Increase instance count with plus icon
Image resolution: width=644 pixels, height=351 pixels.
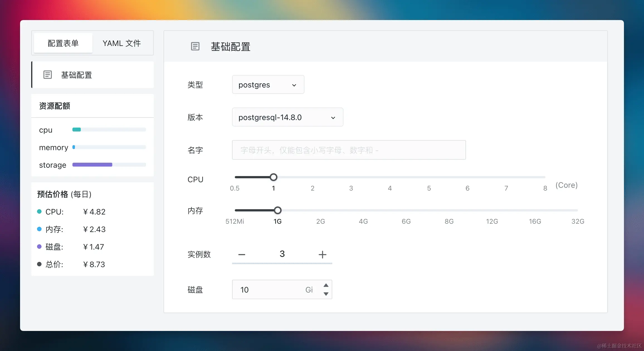(322, 254)
